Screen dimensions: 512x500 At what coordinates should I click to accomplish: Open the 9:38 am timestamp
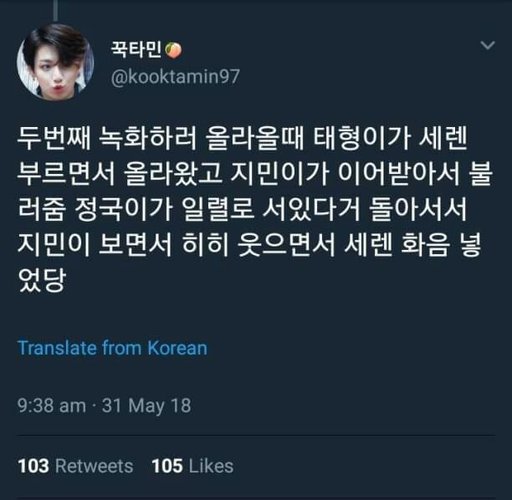point(52,406)
